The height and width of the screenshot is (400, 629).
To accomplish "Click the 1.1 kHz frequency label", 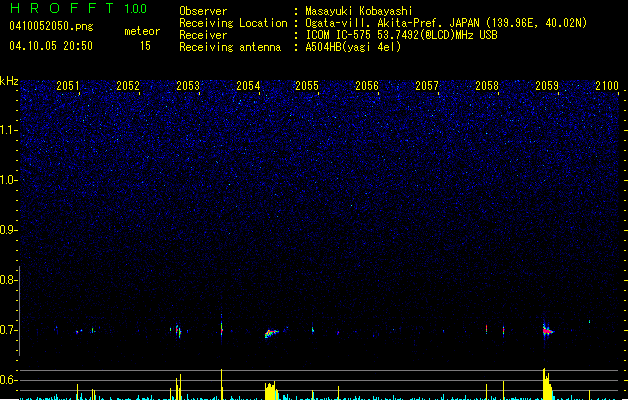I will click(8, 130).
